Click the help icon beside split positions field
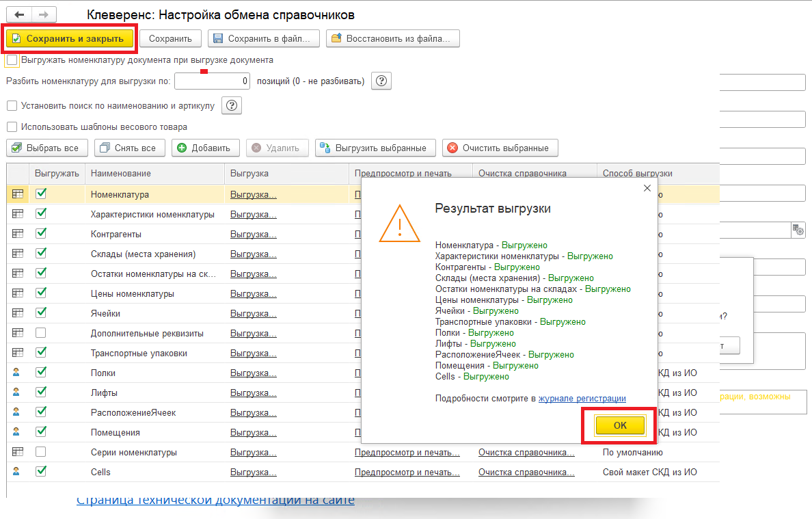 tap(381, 81)
